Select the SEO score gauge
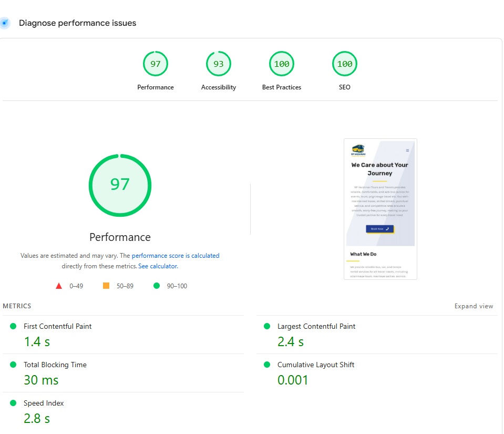 pyautogui.click(x=345, y=64)
